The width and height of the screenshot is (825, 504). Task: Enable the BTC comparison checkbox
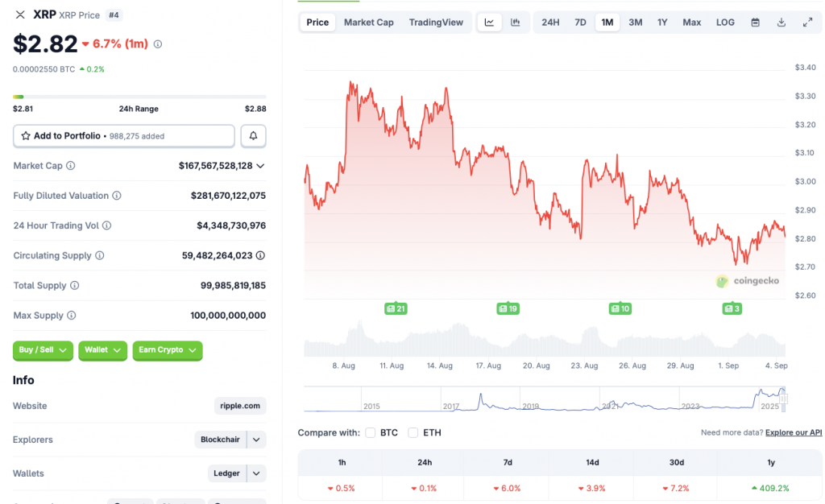pyautogui.click(x=371, y=433)
